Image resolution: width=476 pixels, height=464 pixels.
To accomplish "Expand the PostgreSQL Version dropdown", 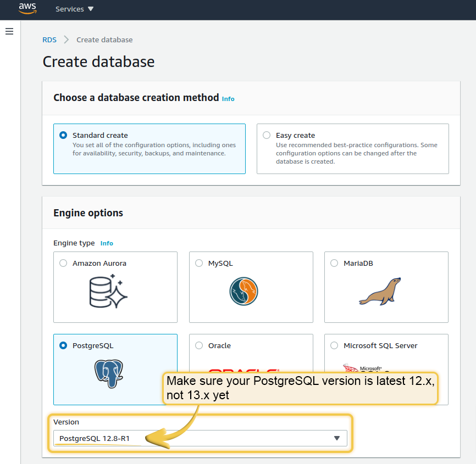I will click(201, 438).
